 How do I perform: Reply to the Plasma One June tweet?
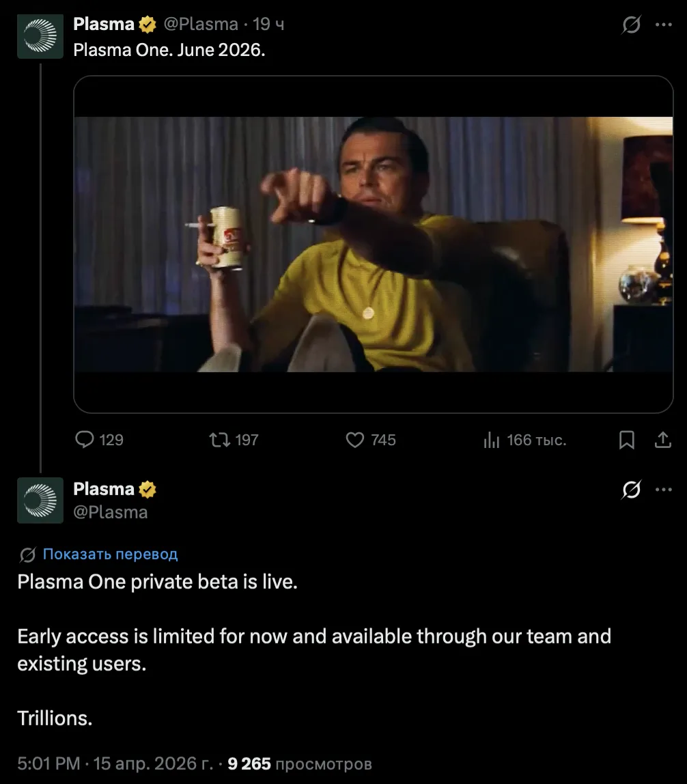pyautogui.click(x=84, y=440)
